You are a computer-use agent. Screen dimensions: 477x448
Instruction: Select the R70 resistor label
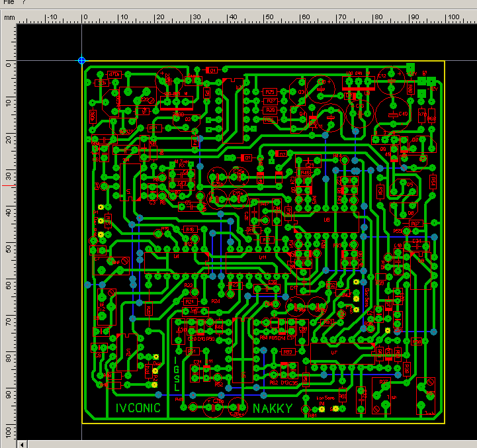click(421, 115)
